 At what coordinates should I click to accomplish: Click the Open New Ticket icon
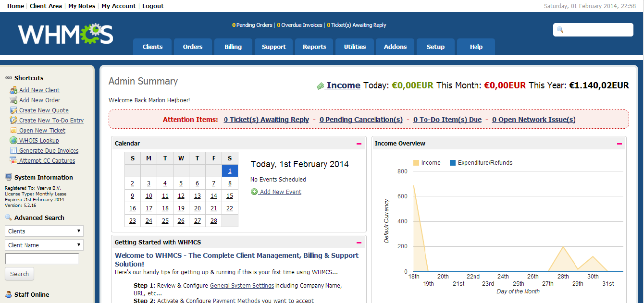pyautogui.click(x=13, y=130)
